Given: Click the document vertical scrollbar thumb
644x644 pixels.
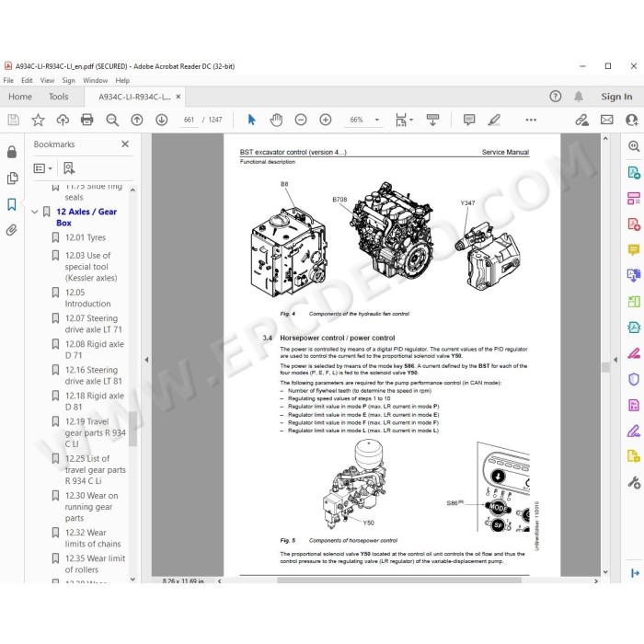Looking at the screenshot, I should [605, 367].
